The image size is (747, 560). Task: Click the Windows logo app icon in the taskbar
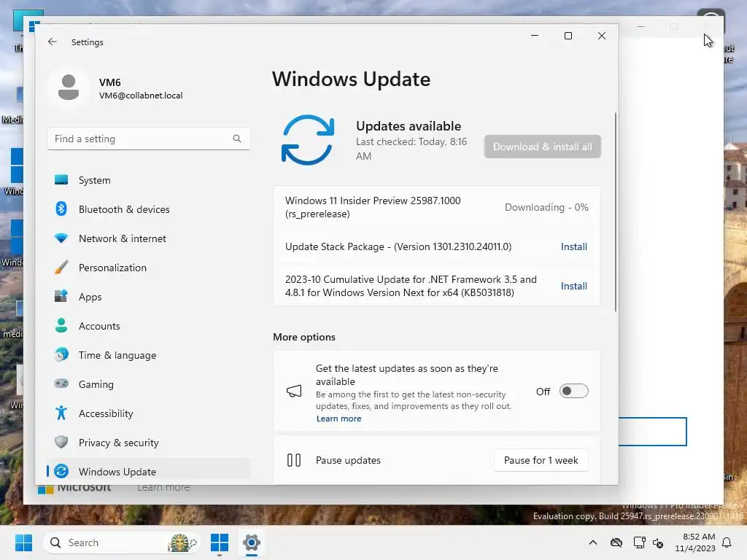point(220,542)
